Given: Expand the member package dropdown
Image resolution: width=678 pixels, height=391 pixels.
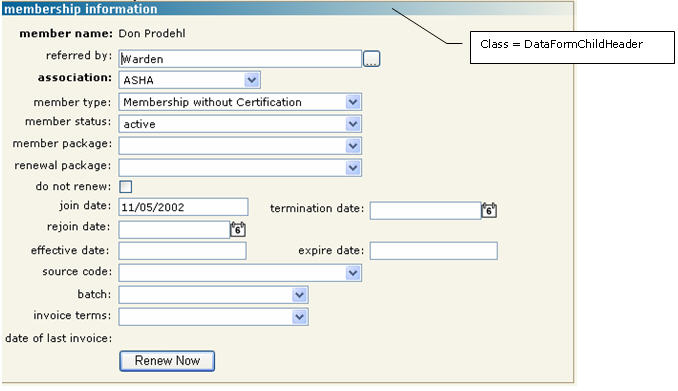Looking at the screenshot, I should tap(240, 146).
